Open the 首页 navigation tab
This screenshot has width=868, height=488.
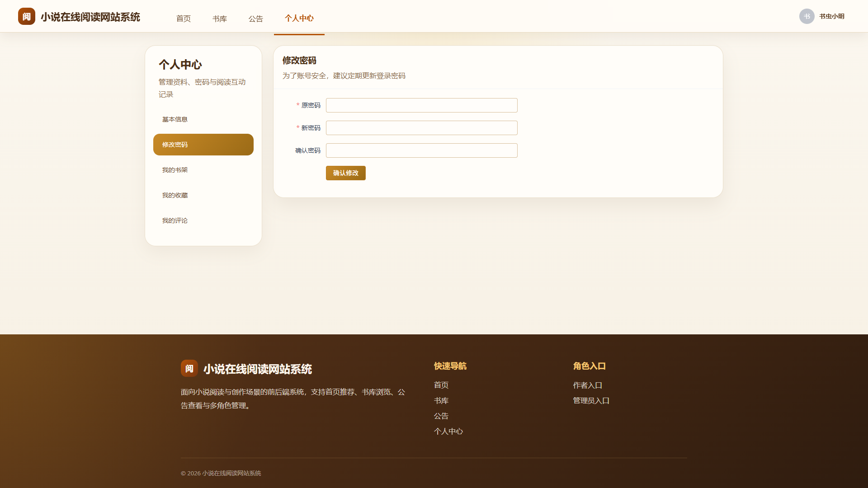pyautogui.click(x=184, y=19)
